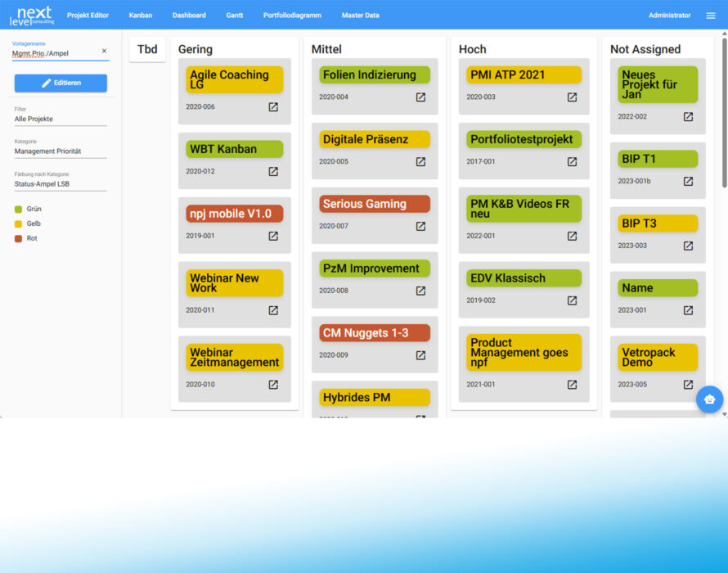The width and height of the screenshot is (728, 573).
Task: Open the Projekt Editor menu
Action: click(88, 16)
